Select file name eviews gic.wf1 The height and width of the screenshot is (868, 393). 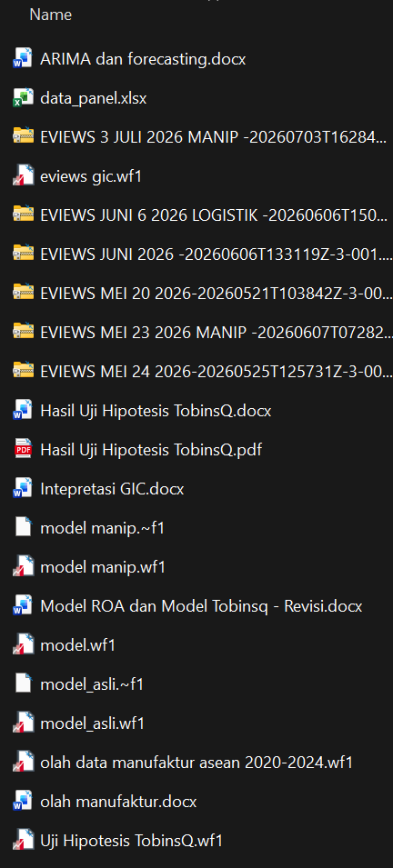tap(91, 176)
